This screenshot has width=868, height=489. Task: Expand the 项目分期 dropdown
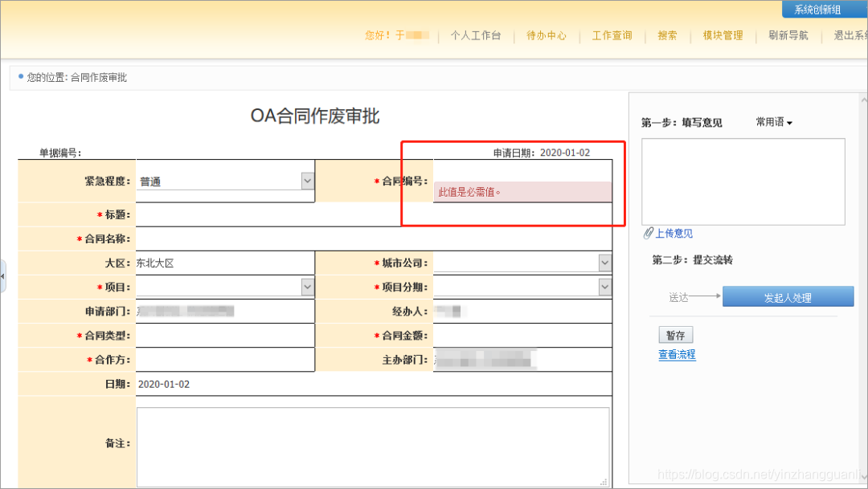point(605,287)
